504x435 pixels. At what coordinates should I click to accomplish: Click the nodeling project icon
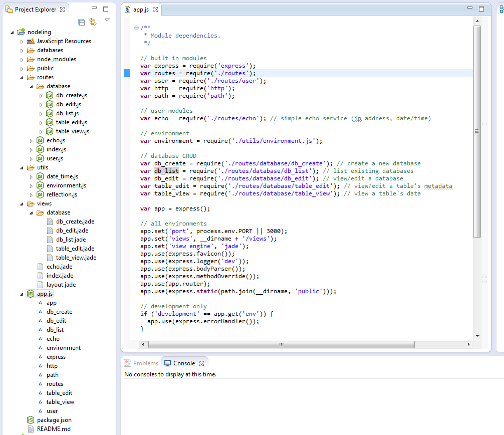click(21, 32)
